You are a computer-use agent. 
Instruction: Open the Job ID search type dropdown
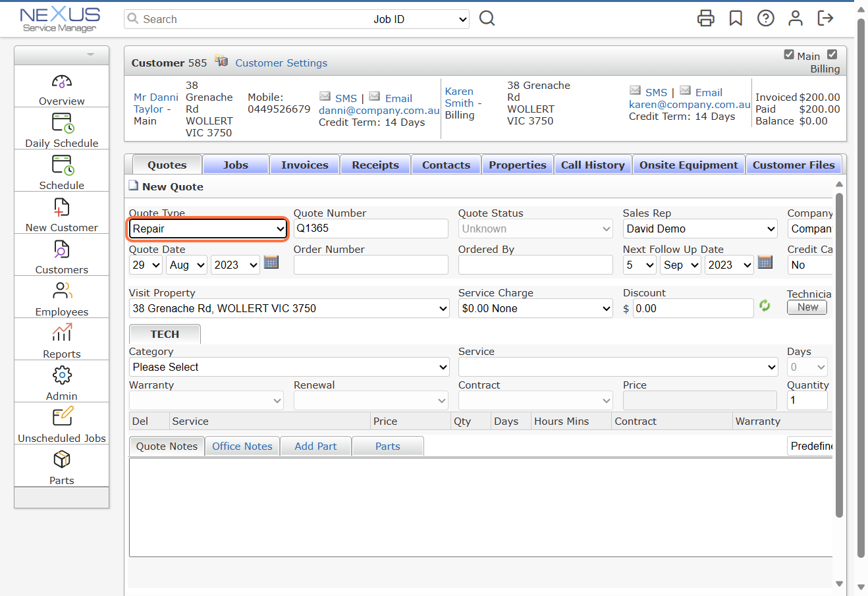point(420,19)
